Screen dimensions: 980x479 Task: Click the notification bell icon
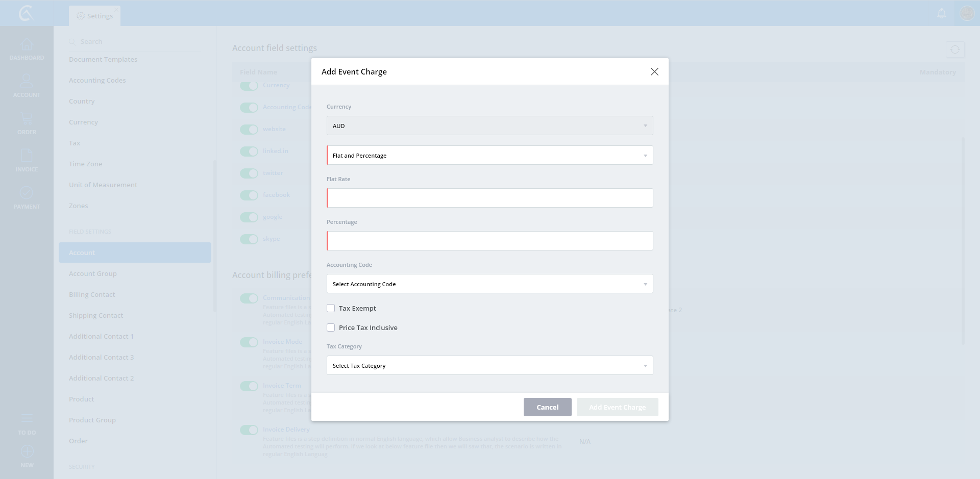942,13
